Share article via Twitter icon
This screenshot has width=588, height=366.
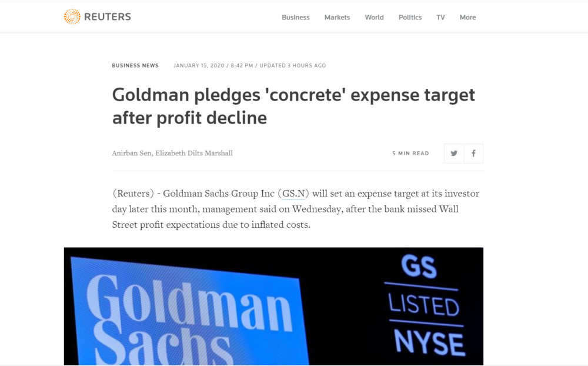(x=454, y=153)
